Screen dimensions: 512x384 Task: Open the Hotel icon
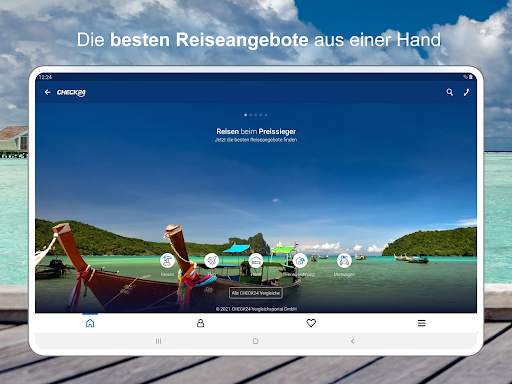click(x=256, y=260)
